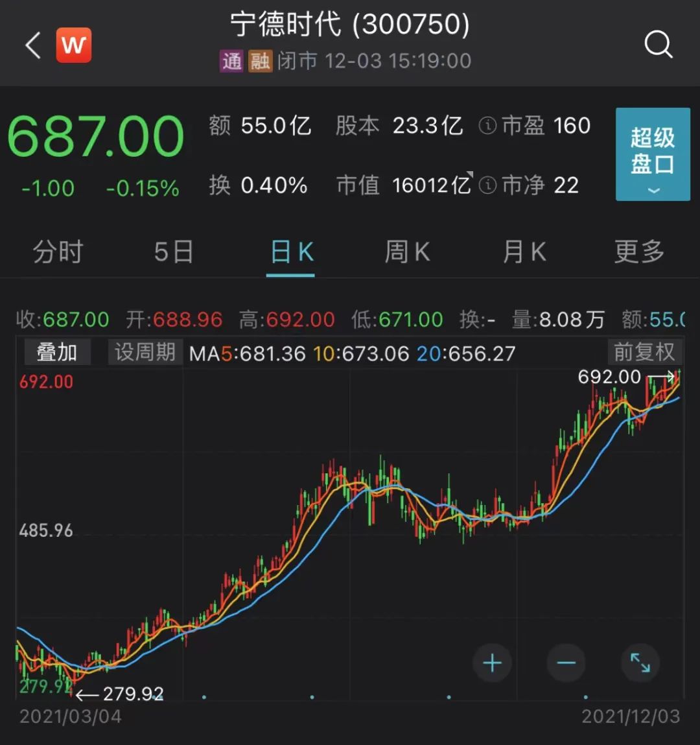Select the 周K weekly chart tab
Viewport: 700px width, 745px height.
point(407,252)
